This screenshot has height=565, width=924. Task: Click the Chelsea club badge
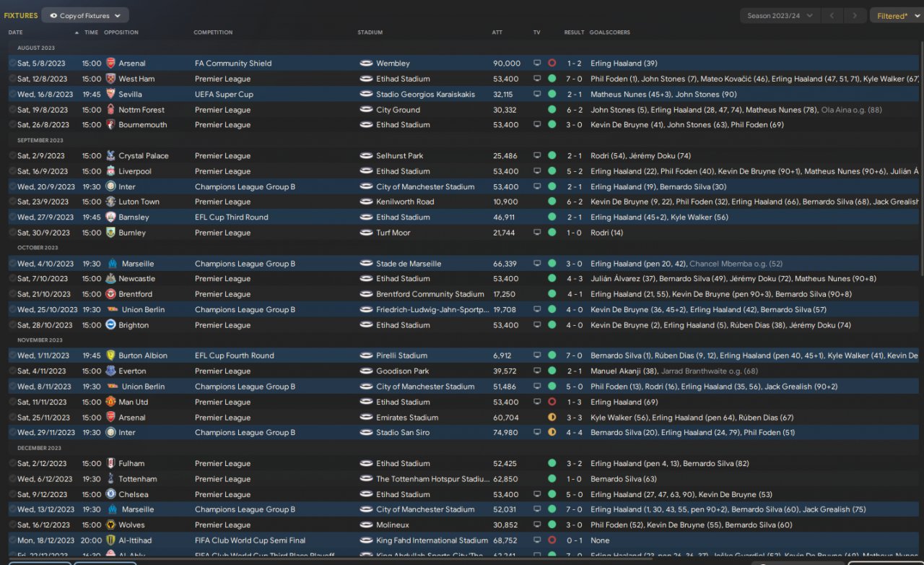(x=110, y=494)
